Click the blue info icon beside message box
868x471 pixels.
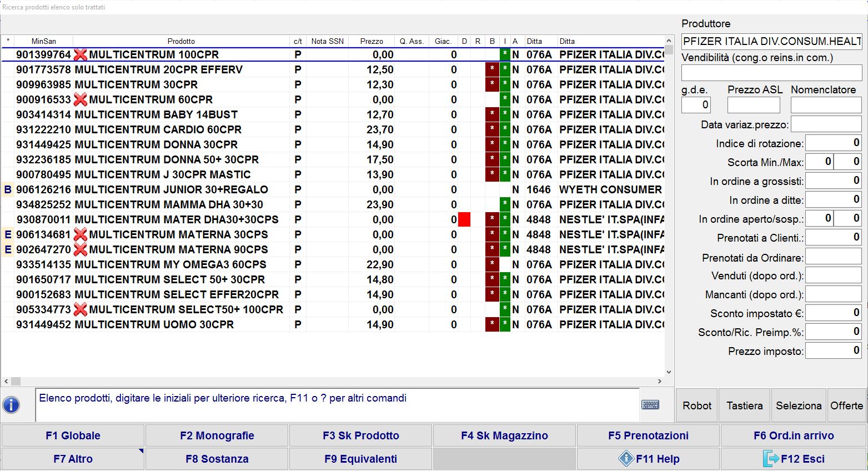tap(11, 405)
